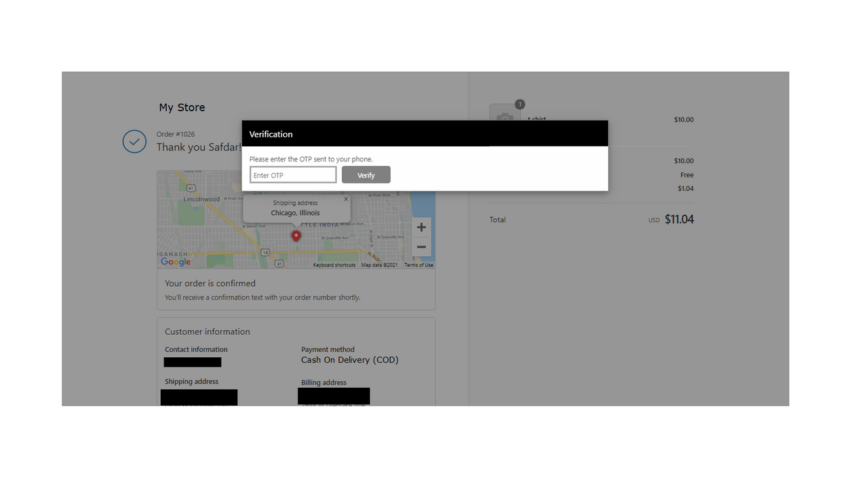Click the 'Free' shipping value

click(687, 175)
